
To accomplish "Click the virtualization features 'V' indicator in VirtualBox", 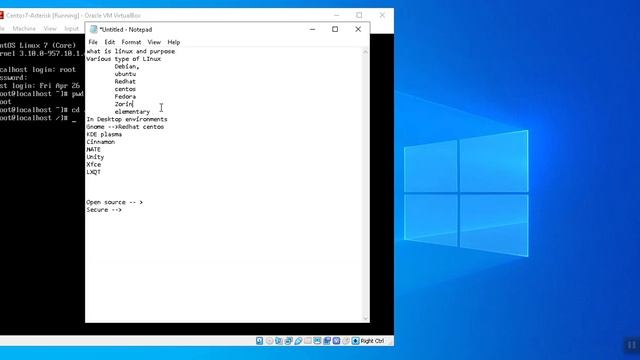I will [x=336, y=341].
